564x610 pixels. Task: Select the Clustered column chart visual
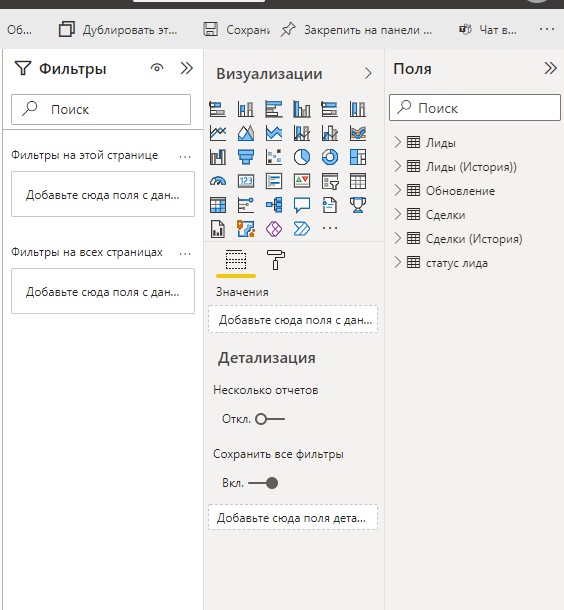302,109
